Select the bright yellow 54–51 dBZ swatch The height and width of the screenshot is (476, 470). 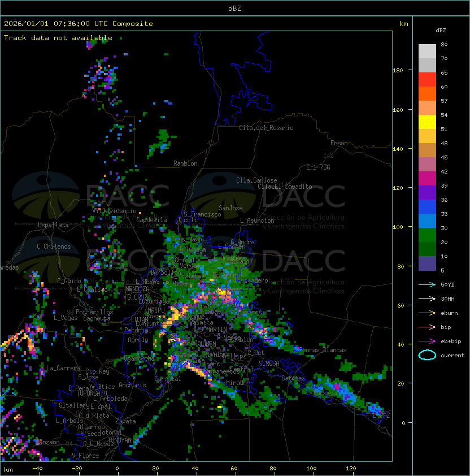click(x=427, y=122)
